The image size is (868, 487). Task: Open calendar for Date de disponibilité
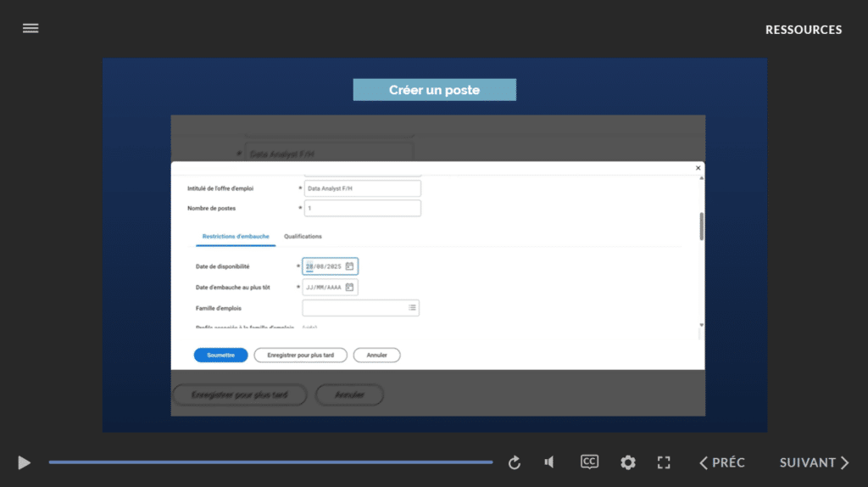coord(349,266)
